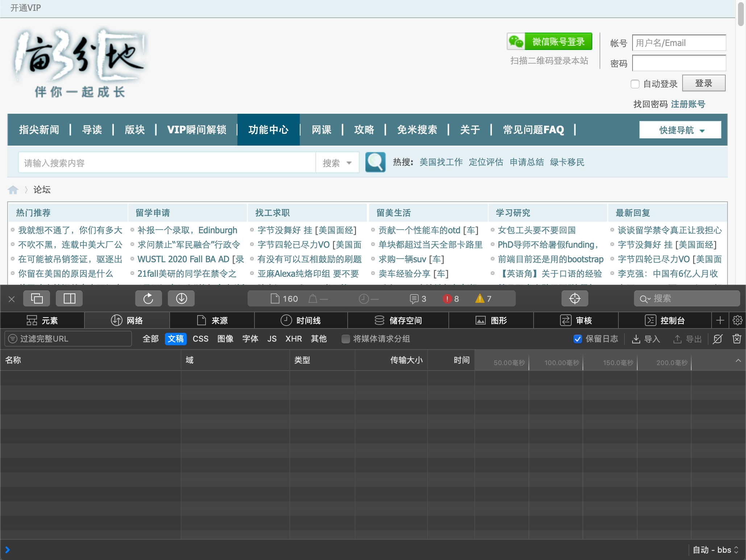Activate the element selection crosshair icon

click(x=575, y=298)
